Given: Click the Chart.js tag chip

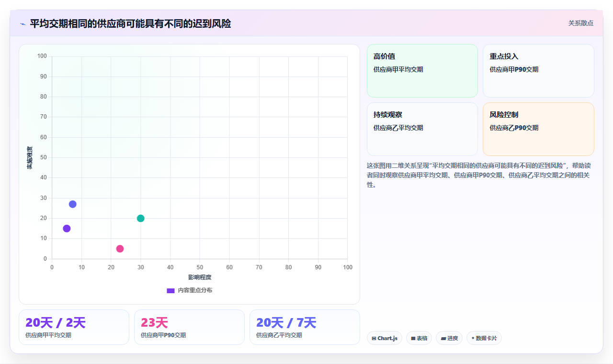Looking at the screenshot, I should tap(385, 338).
